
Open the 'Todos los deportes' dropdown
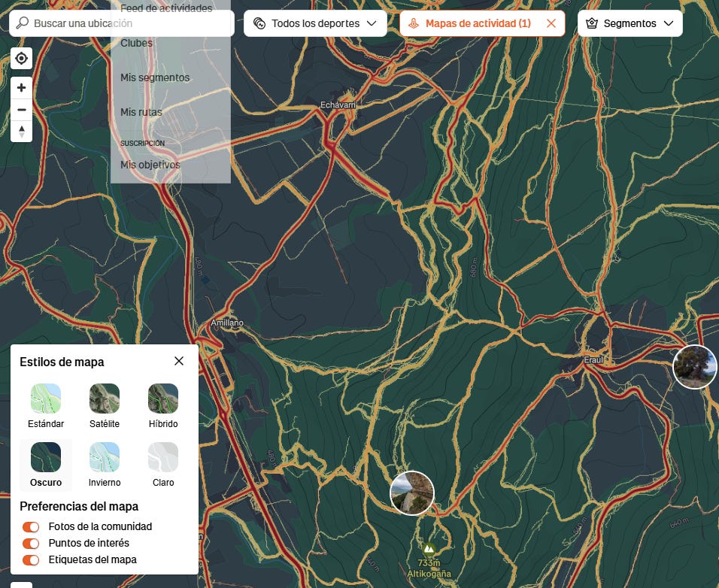(x=315, y=23)
